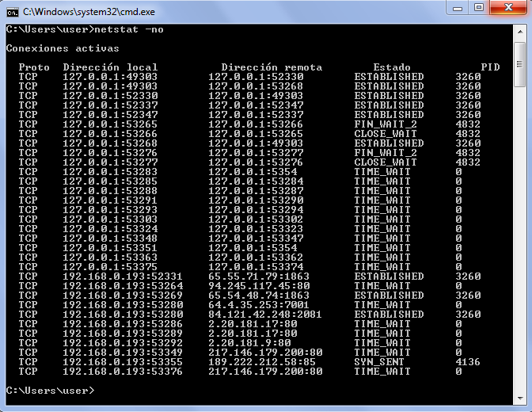Click local address 127.0.0.1:53276
Image resolution: width=532 pixels, height=412 pixels.
point(110,153)
